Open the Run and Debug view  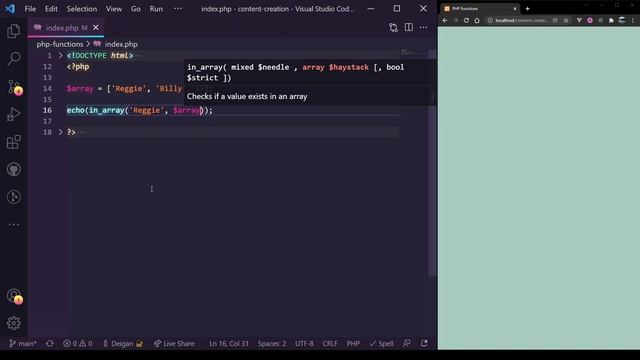[13, 115]
